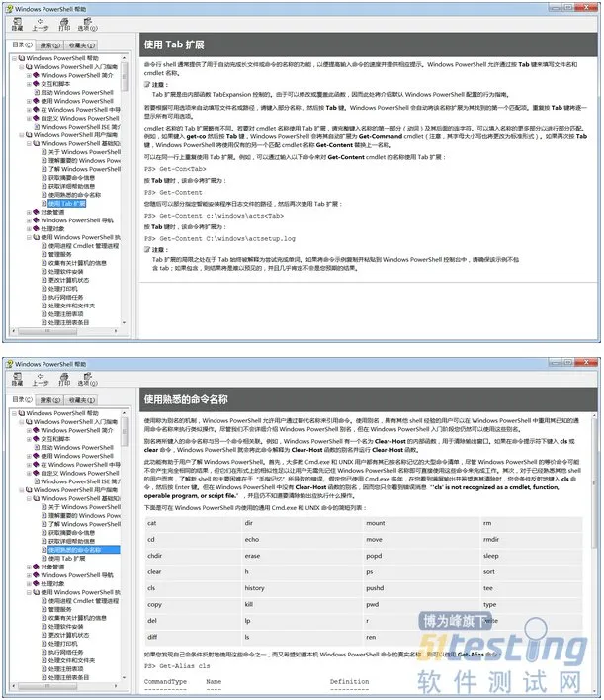The width and height of the screenshot is (604, 700).
Task: Click 'echo' cell in command table
Action: point(302,539)
